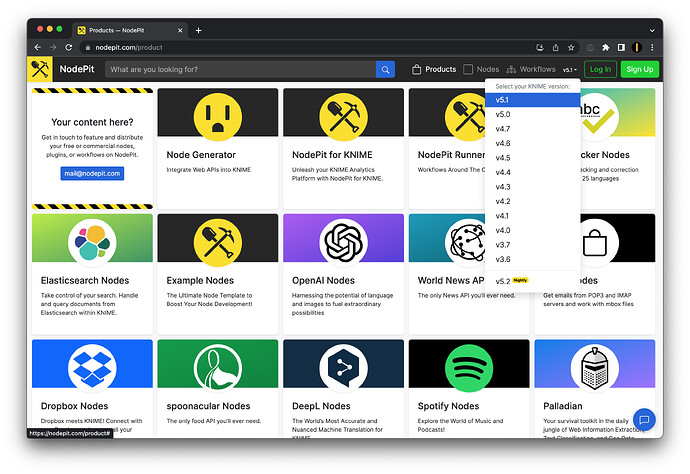Screen dimensions: 690x474
Task: Click the browser share icon
Action: pyautogui.click(x=555, y=48)
